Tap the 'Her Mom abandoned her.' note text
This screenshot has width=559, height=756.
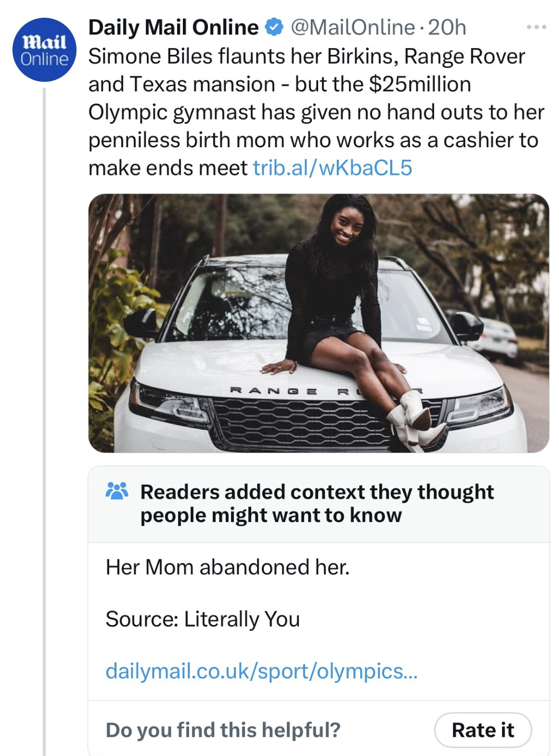point(228,567)
